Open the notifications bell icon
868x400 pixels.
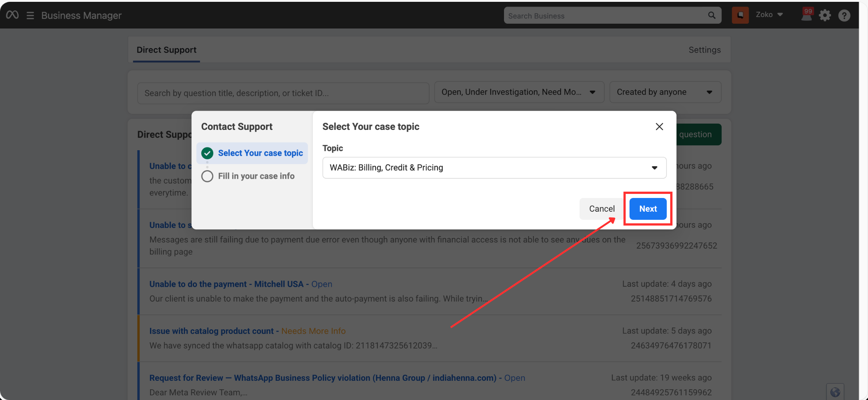[806, 16]
